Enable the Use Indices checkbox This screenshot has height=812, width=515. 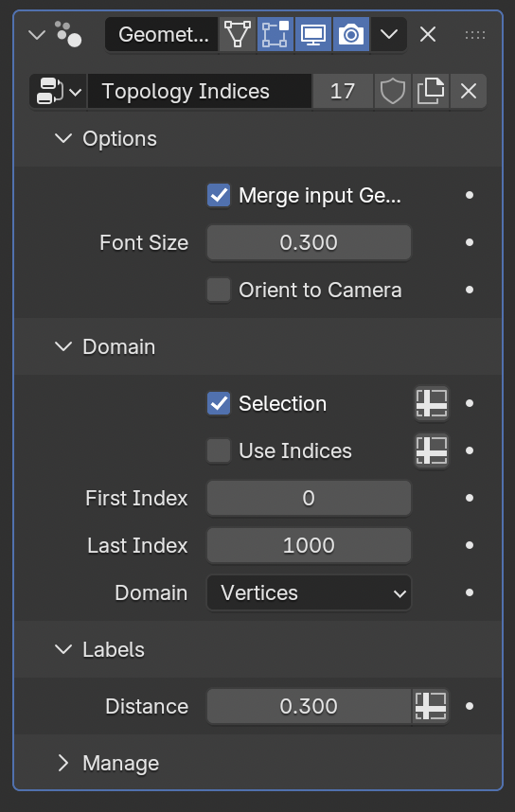219,451
